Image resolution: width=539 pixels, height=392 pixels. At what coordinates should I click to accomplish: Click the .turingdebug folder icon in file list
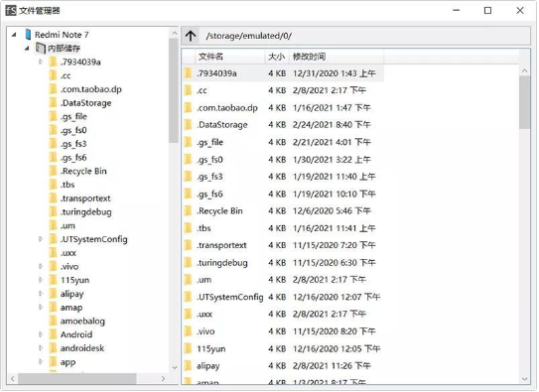188,263
